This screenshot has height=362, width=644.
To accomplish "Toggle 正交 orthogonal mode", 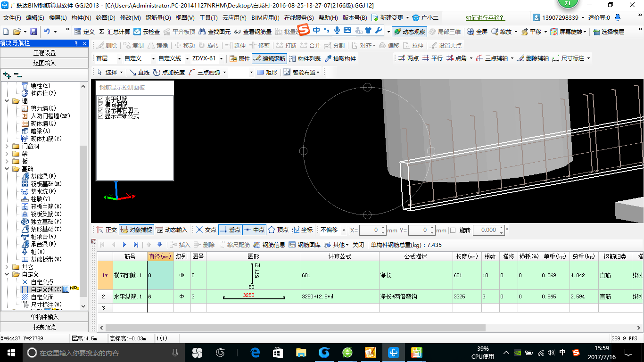I will pos(107,230).
